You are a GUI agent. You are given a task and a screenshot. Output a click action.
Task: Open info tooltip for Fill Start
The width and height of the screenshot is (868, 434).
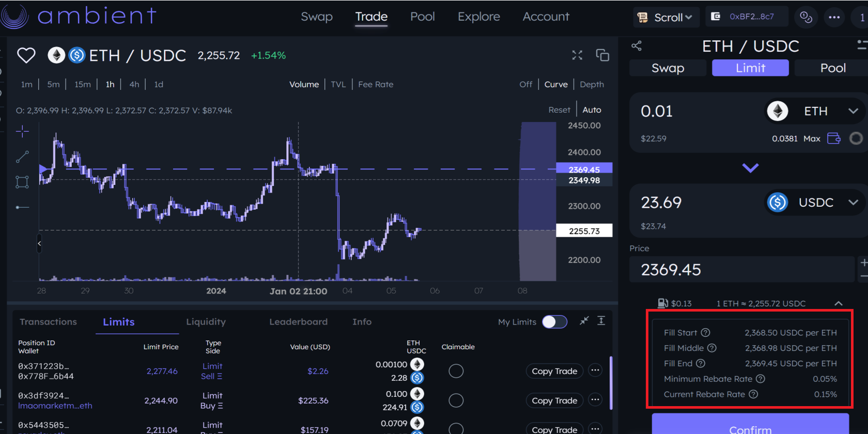pos(705,333)
